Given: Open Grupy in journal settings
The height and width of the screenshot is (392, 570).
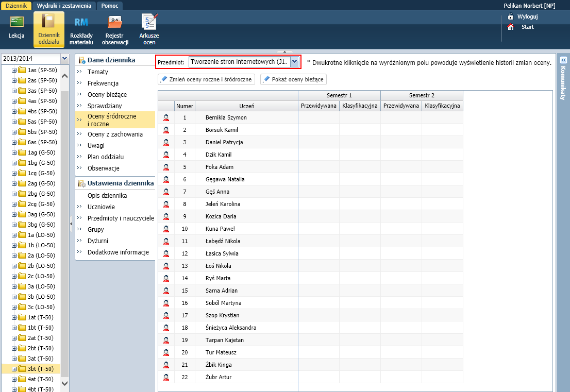Looking at the screenshot, I should pos(96,229).
